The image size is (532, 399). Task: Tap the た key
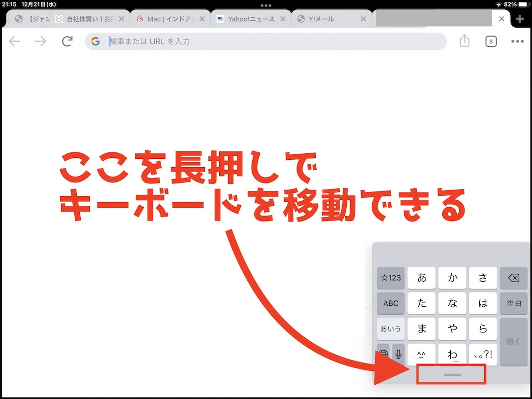pyautogui.click(x=421, y=303)
